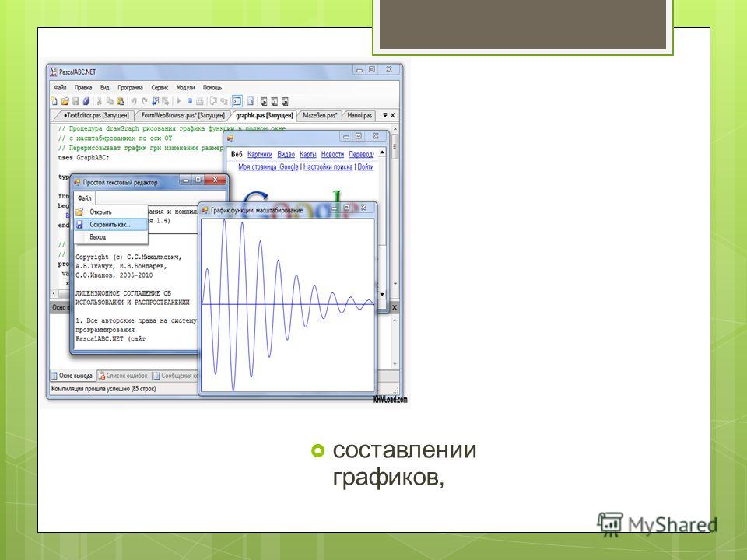Open the Правка menu
This screenshot has width=747, height=560.
[83, 88]
